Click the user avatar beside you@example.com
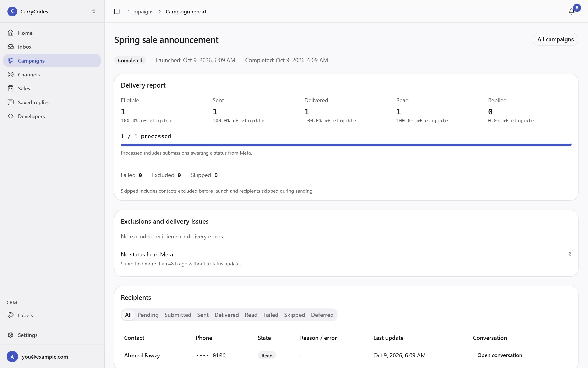Image resolution: width=588 pixels, height=368 pixels. (x=12, y=357)
